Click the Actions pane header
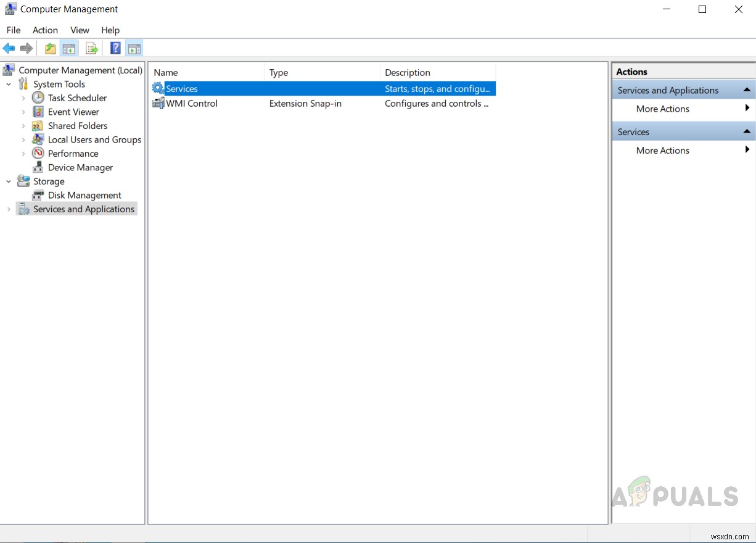Image resolution: width=756 pixels, height=543 pixels. point(684,72)
